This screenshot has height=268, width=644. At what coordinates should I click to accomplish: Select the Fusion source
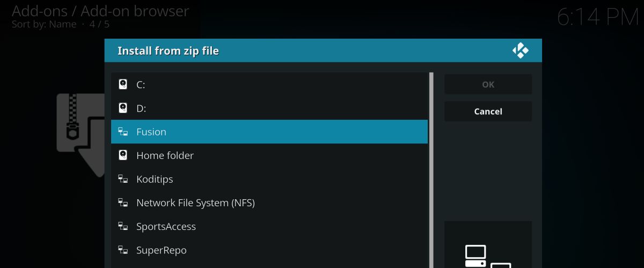click(269, 132)
